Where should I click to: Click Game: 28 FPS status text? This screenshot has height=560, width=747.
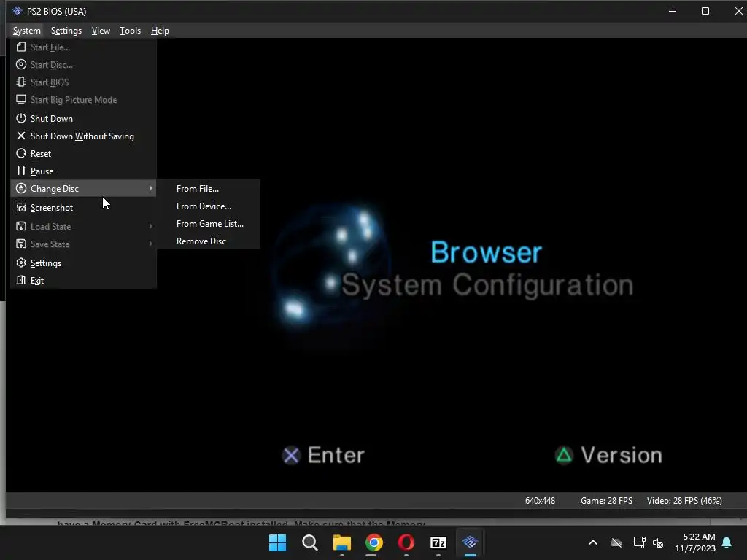(x=606, y=501)
